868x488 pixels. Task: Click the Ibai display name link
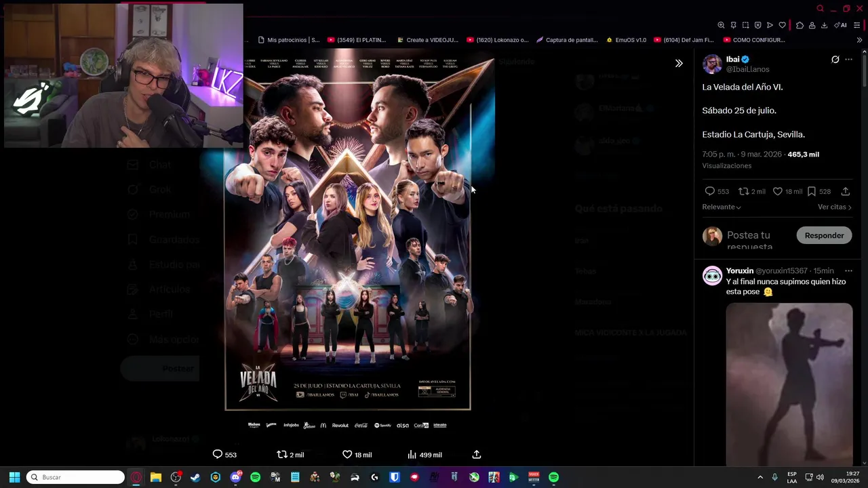[732, 59]
